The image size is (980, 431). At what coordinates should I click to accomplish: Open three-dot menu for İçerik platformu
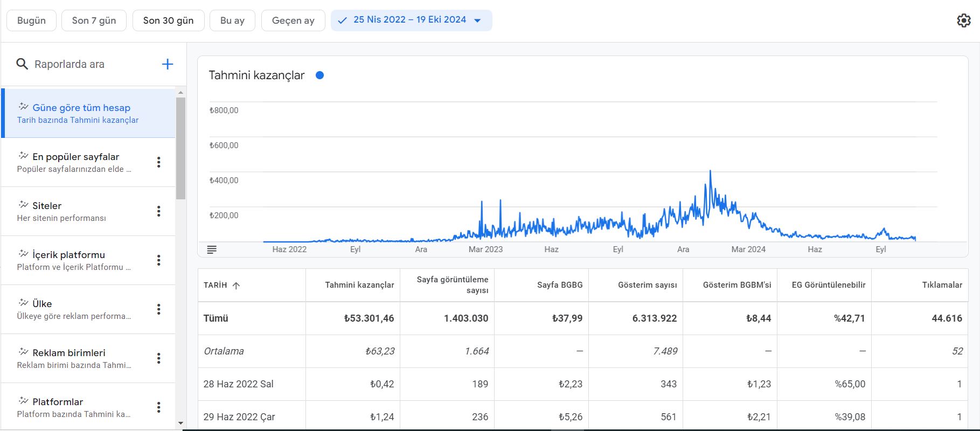(x=158, y=260)
